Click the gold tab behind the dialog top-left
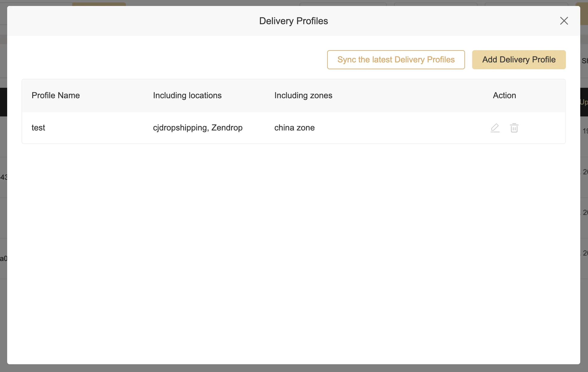 pyautogui.click(x=99, y=4)
